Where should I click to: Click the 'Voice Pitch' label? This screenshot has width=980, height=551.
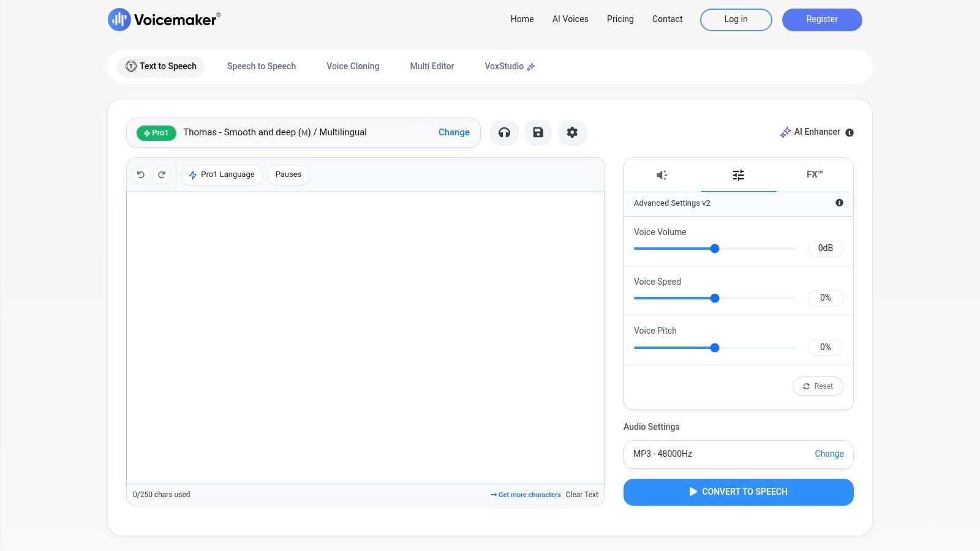point(655,331)
